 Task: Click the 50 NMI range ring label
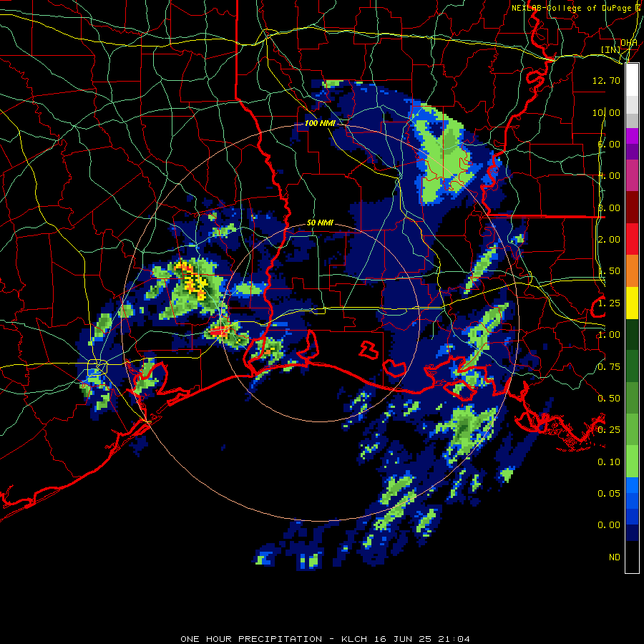pos(320,223)
